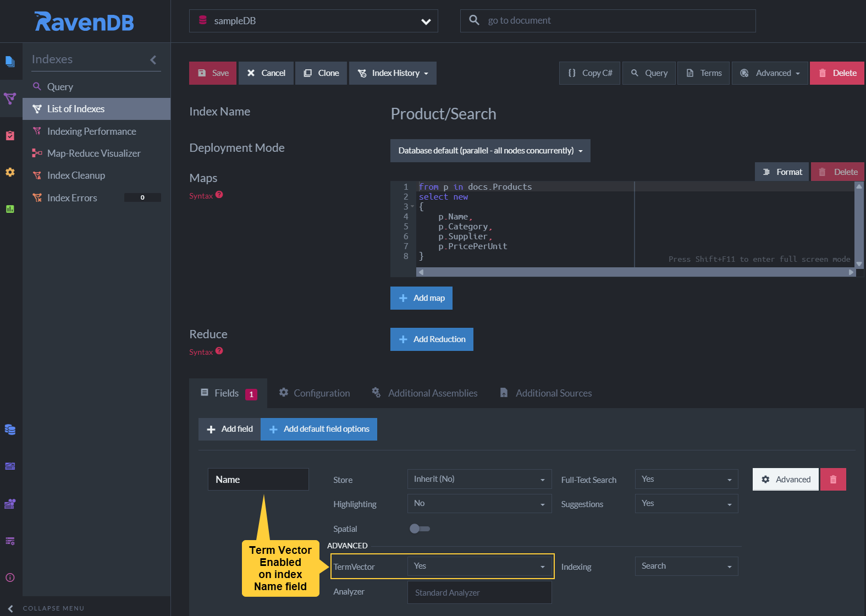Screen dimensions: 866x616
Task: Open the Indexing dropdown
Action: 686,566
